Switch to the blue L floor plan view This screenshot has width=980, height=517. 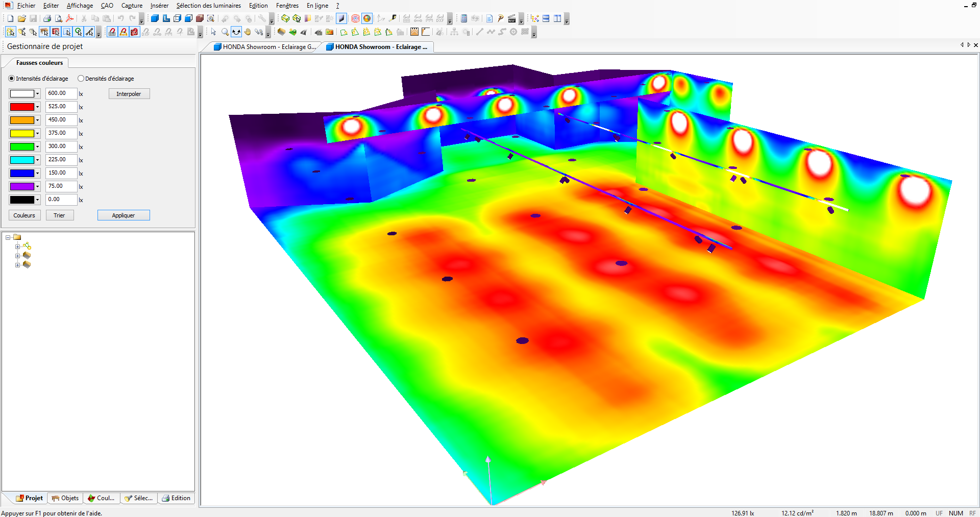click(166, 18)
